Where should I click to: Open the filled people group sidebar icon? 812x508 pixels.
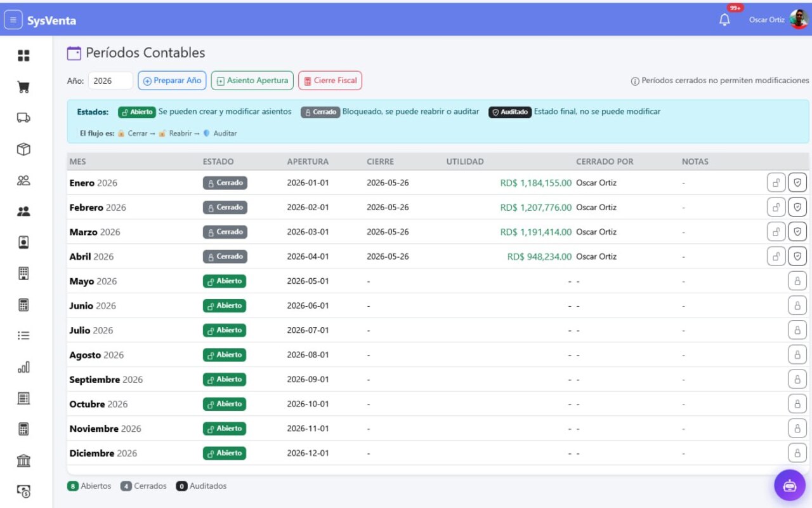click(x=23, y=211)
